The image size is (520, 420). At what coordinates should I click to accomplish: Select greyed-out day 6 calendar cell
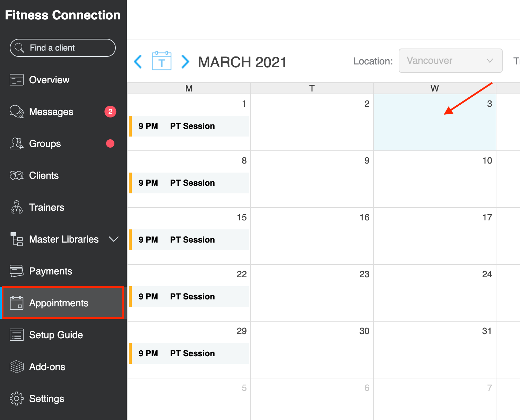point(312,399)
